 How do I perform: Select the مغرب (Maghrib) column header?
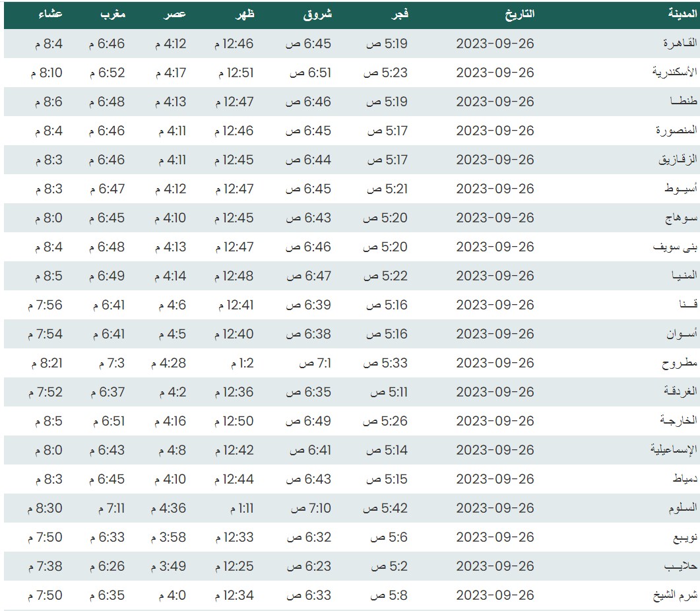tap(111, 15)
